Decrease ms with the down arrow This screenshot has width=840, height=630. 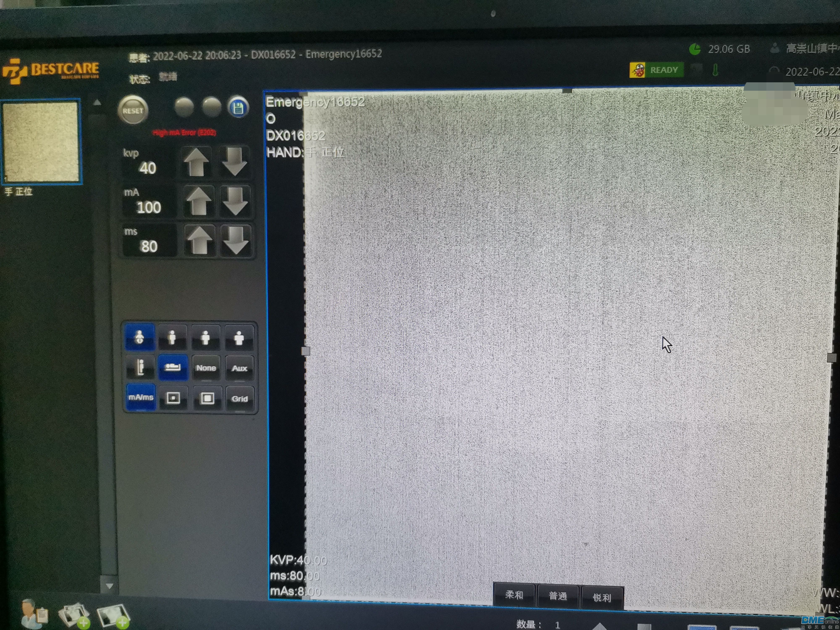pos(236,241)
